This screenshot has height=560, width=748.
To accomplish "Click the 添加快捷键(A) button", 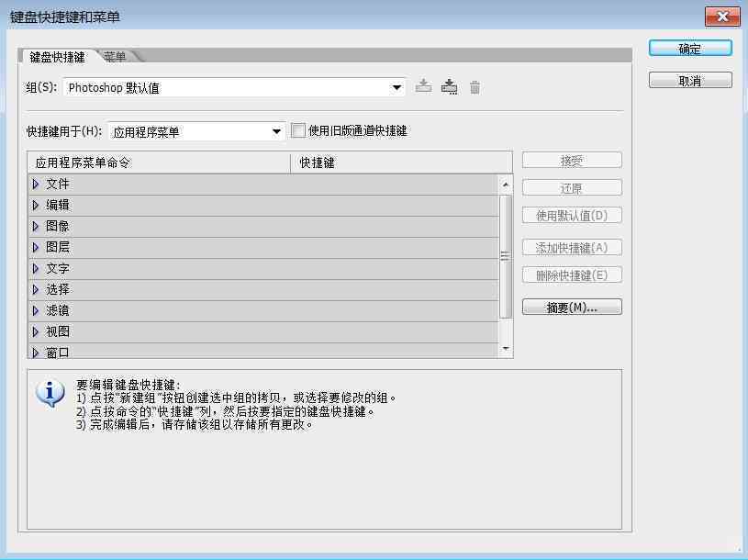I will tap(572, 248).
